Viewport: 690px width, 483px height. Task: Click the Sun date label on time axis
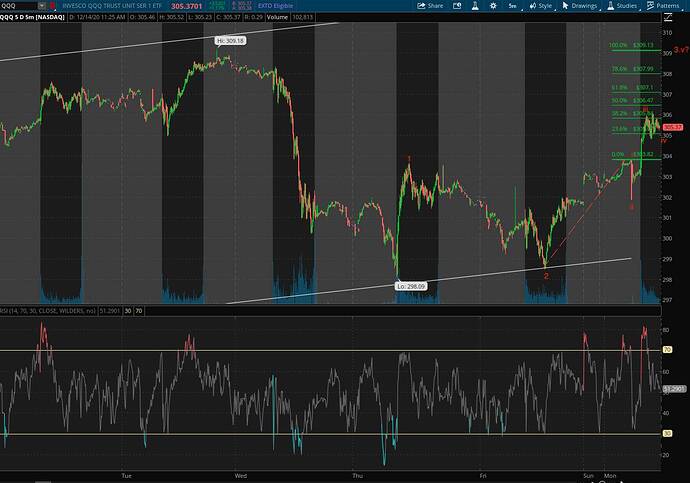pyautogui.click(x=588, y=476)
